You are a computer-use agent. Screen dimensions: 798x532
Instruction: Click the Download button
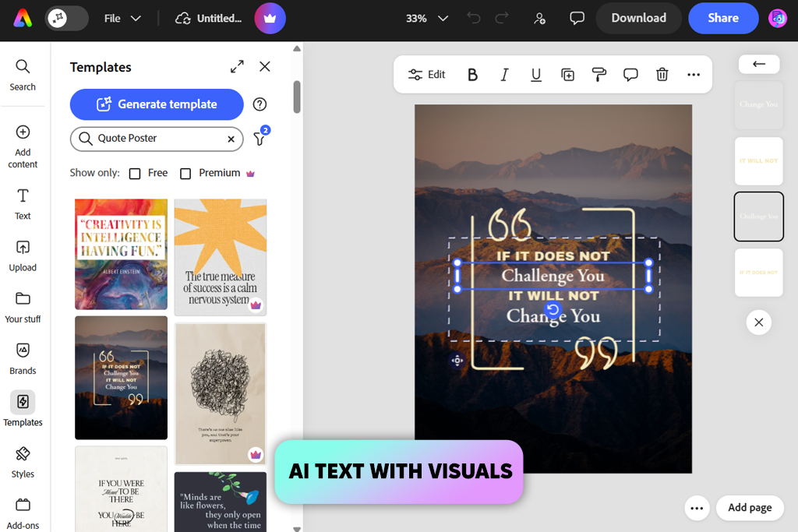click(639, 19)
